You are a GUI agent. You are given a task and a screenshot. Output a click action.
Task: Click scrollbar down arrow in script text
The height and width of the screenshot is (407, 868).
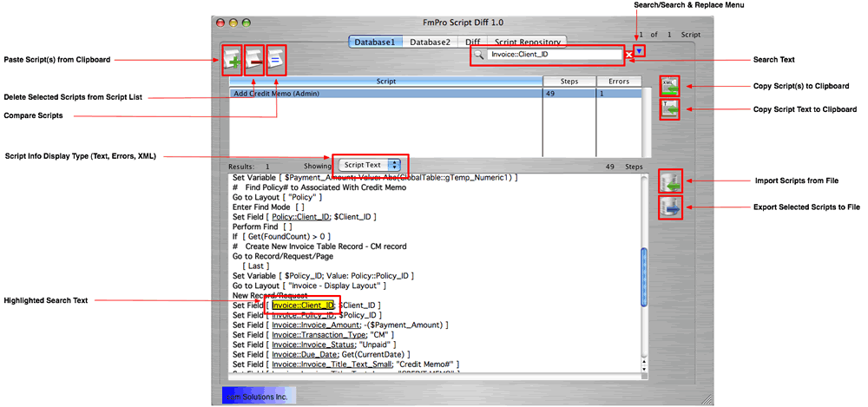pyautogui.click(x=644, y=368)
